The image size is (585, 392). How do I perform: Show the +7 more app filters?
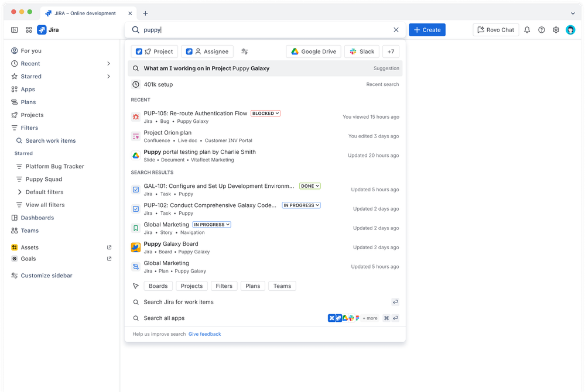click(x=391, y=51)
